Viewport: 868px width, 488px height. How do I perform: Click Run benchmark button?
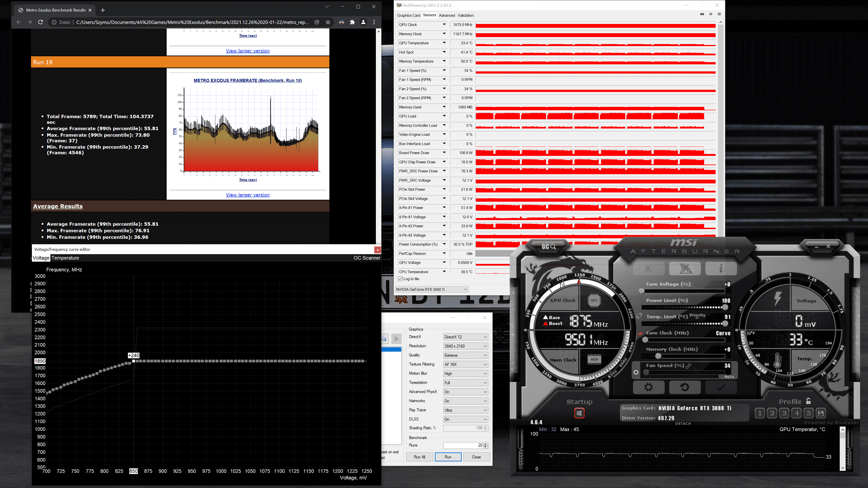(x=448, y=457)
